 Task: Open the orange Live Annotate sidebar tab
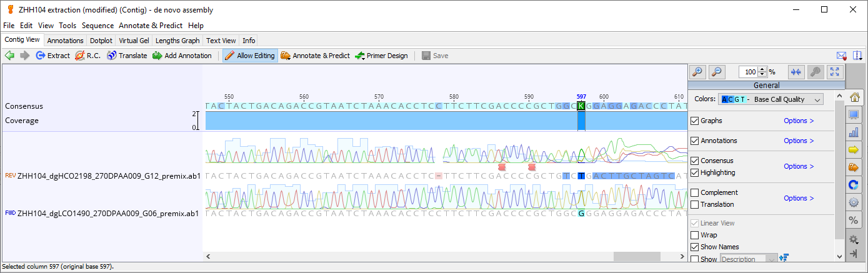click(854, 167)
